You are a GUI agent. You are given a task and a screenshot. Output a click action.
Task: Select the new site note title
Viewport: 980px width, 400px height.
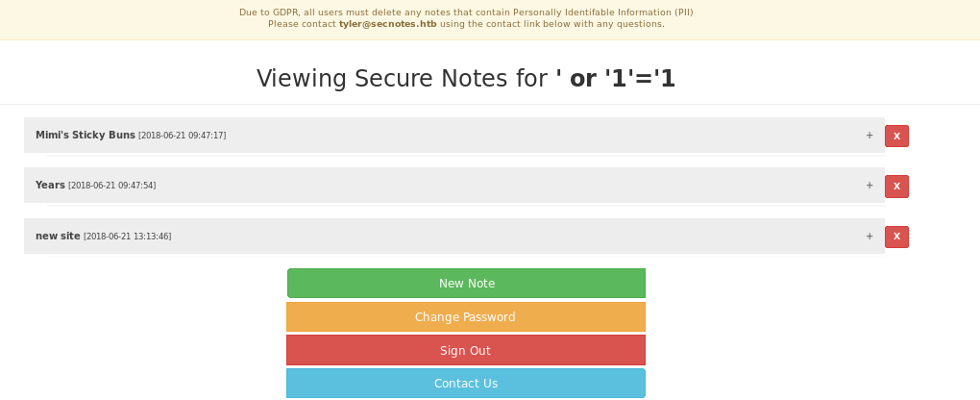click(58, 237)
